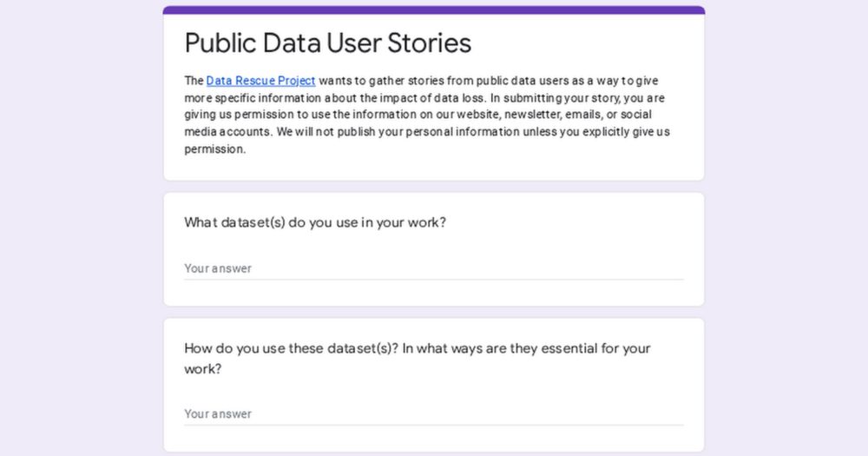Focus the answer field about dataset usage
This screenshot has height=456, width=868.
point(433,413)
